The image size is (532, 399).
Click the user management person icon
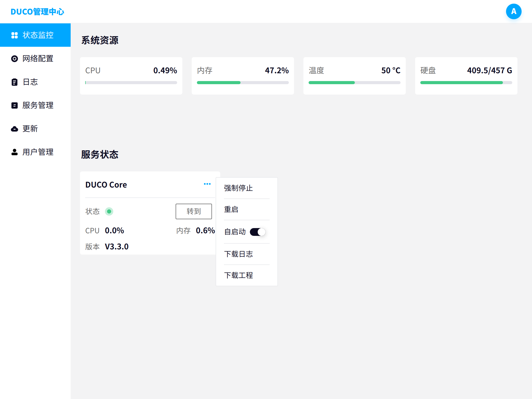click(15, 152)
